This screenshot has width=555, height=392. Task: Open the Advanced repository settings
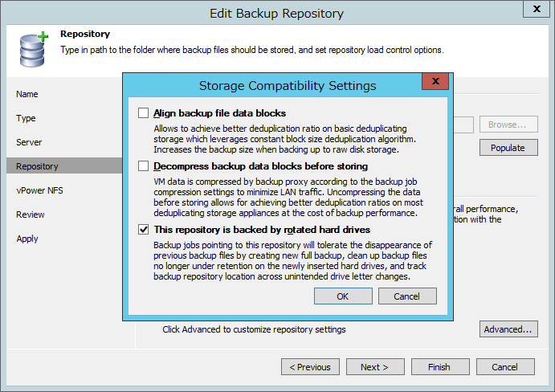tap(508, 329)
